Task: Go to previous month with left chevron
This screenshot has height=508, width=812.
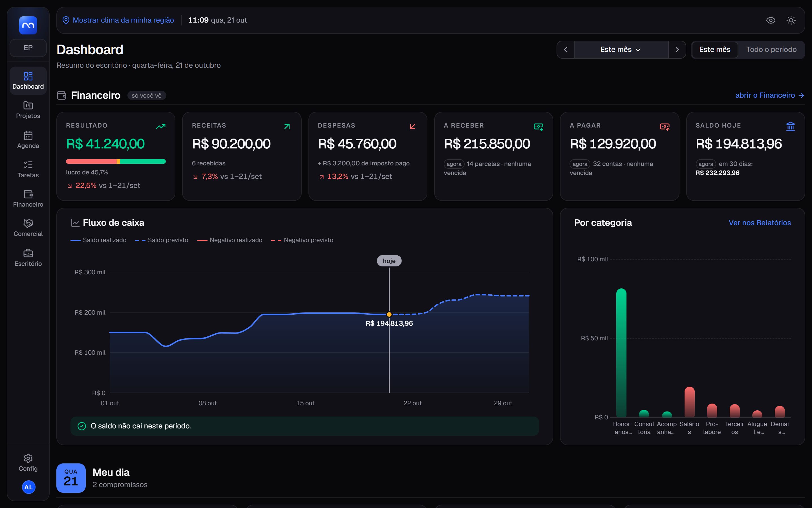Action: tap(565, 50)
